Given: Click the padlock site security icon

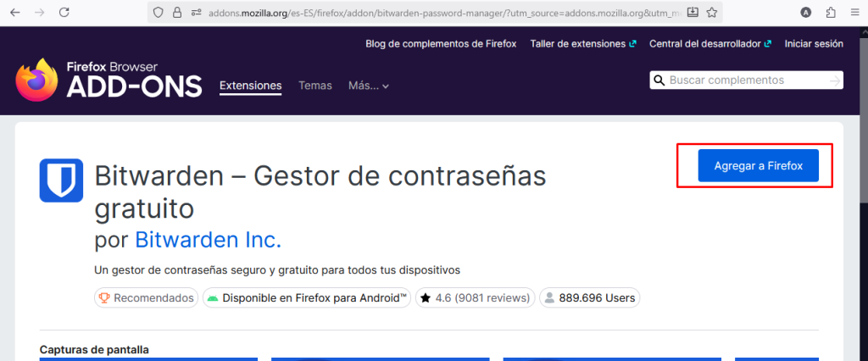Looking at the screenshot, I should tap(177, 13).
